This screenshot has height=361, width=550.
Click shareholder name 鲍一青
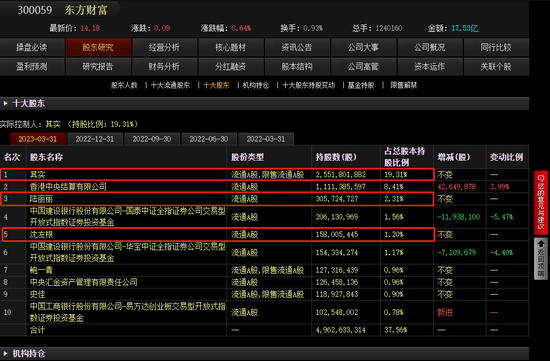(41, 270)
